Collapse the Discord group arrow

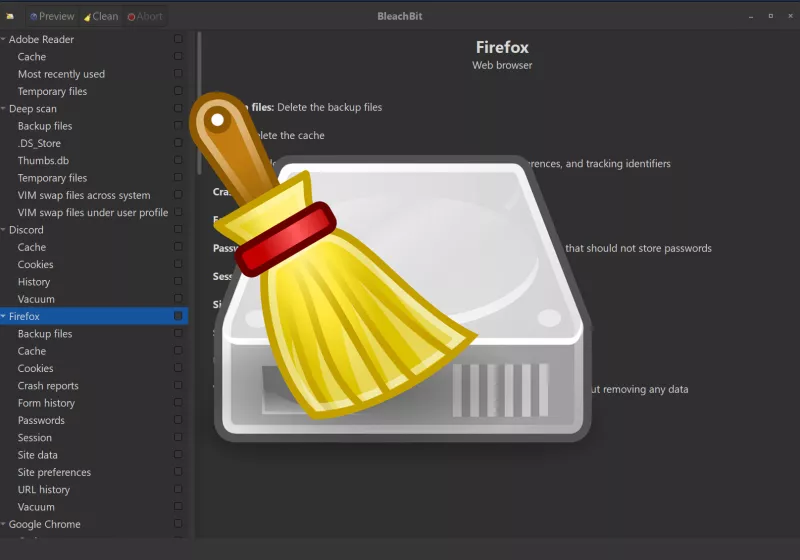(4, 230)
